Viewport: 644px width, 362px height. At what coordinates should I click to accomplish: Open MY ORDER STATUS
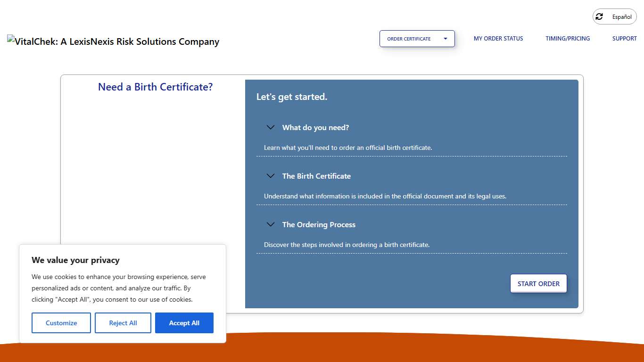(498, 39)
